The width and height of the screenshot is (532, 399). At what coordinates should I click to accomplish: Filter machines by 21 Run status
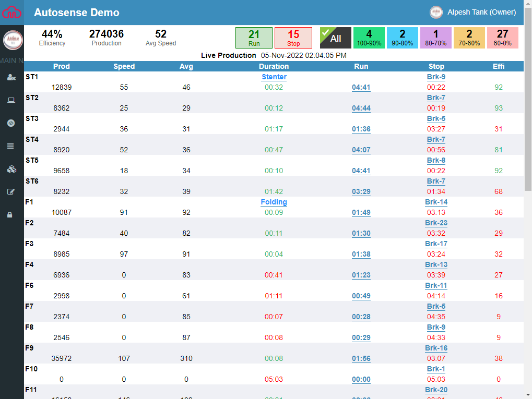(x=254, y=38)
